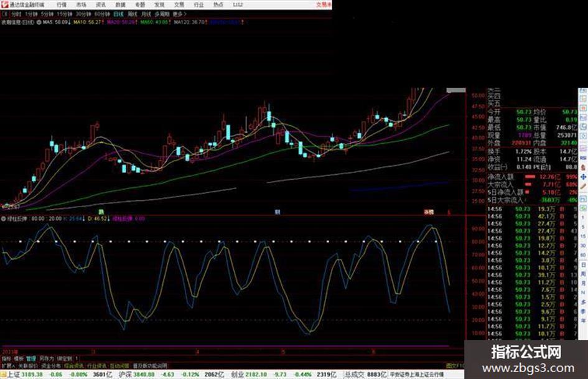This screenshot has height=379, width=588.
Task: Open the 数据 menu
Action: [120, 5]
